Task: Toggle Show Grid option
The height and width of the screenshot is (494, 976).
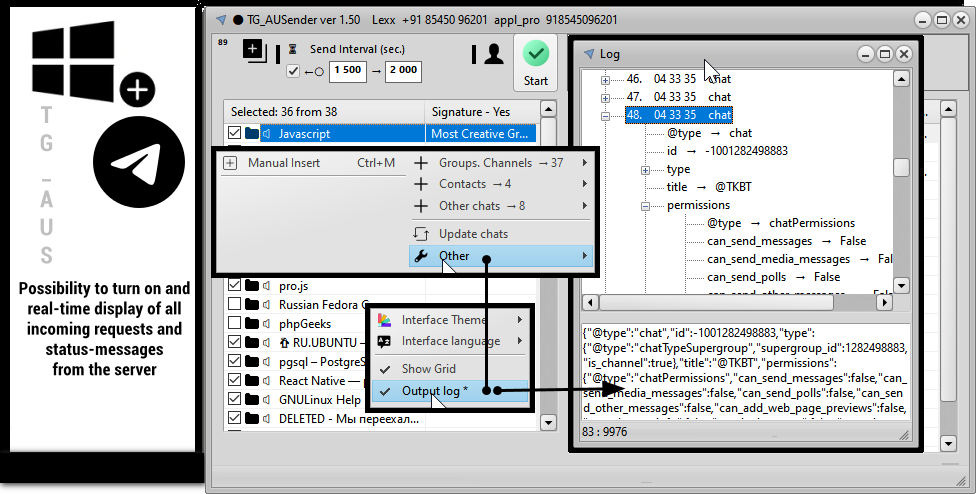Action: (449, 368)
